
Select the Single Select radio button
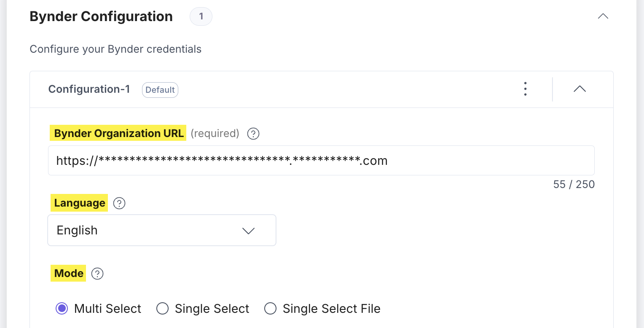pyautogui.click(x=163, y=309)
